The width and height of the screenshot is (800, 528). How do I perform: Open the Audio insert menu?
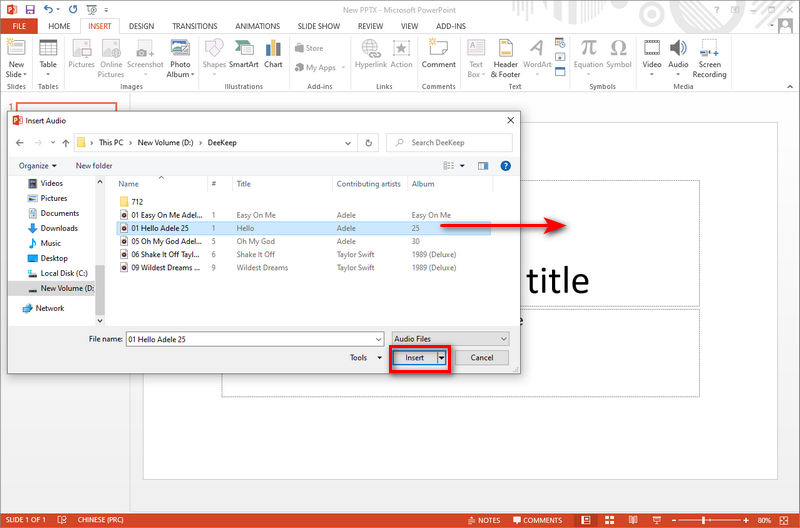click(x=678, y=57)
